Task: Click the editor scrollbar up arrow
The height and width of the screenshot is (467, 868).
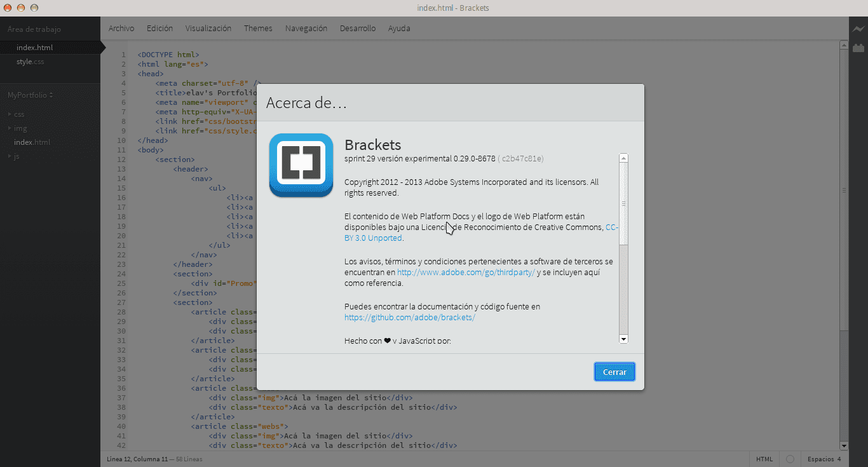Action: (844, 46)
